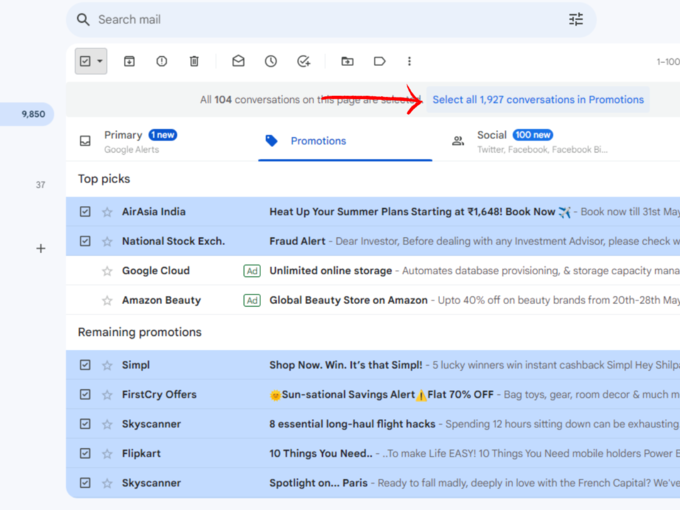Click the Report spam icon
Image resolution: width=680 pixels, height=510 pixels.
coord(162,61)
